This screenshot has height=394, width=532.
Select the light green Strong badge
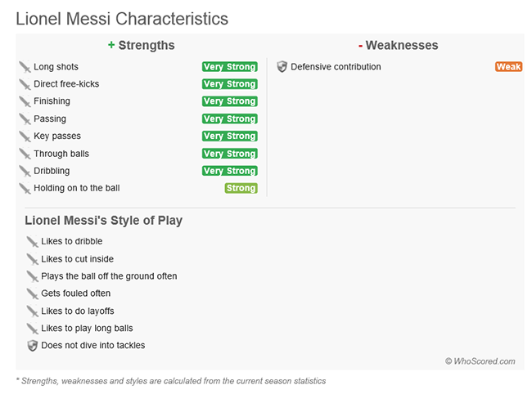pos(241,188)
